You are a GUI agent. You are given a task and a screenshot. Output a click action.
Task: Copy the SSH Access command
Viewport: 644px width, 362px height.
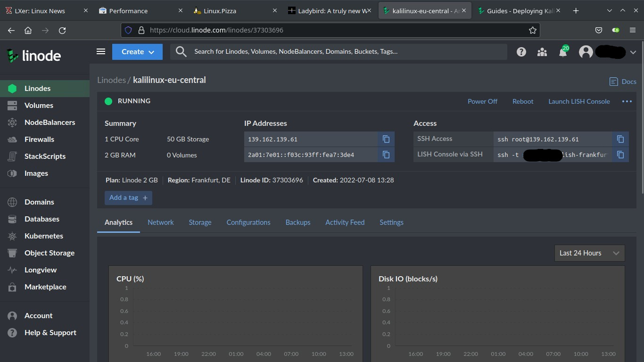point(620,139)
